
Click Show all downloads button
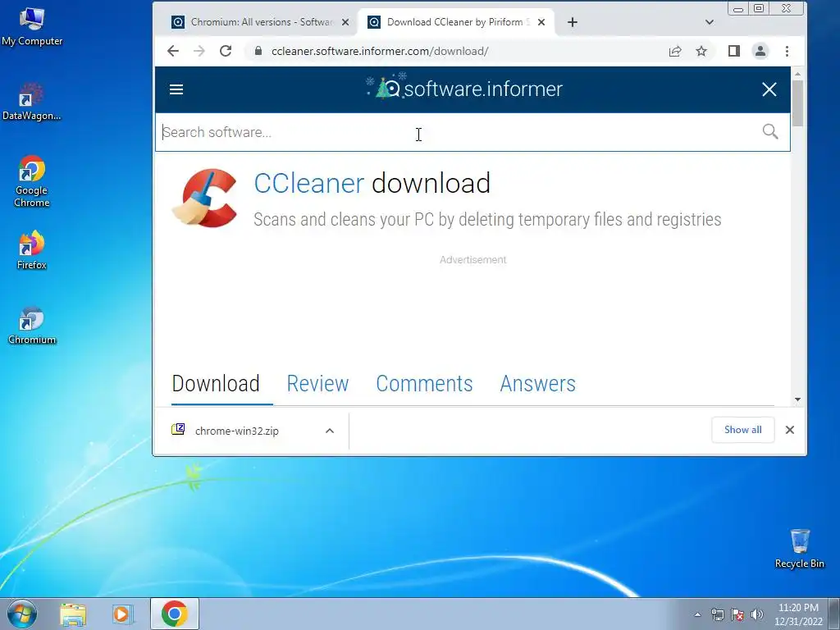743,430
